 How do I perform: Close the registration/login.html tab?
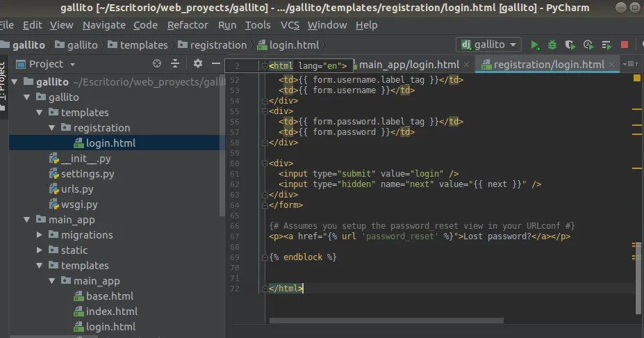612,65
